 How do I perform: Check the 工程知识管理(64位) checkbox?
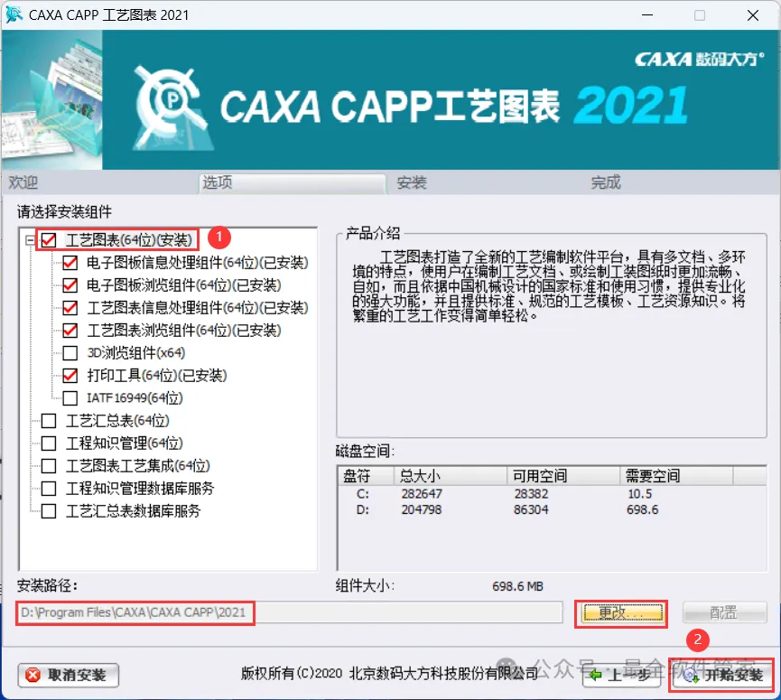point(49,443)
